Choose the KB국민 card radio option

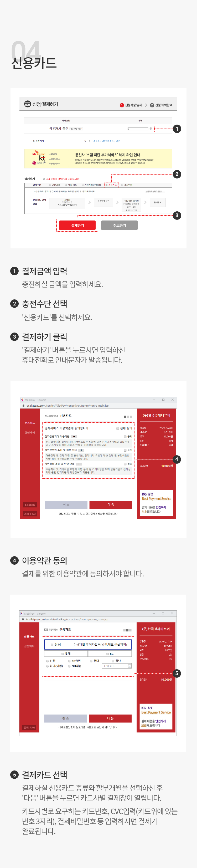(69, 661)
